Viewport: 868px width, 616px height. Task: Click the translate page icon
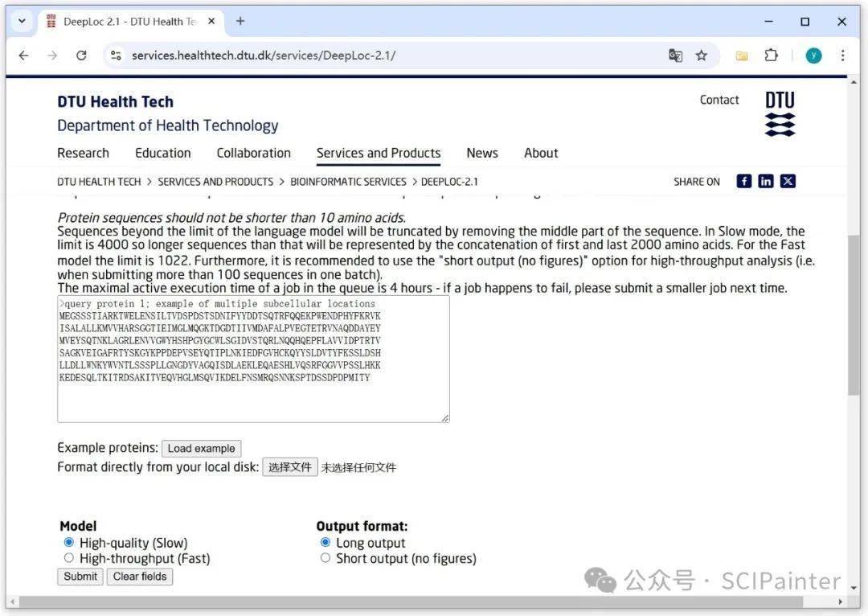tap(676, 55)
